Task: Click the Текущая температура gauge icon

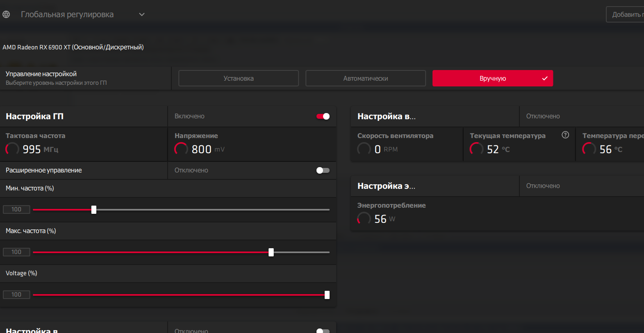Action: (x=476, y=149)
